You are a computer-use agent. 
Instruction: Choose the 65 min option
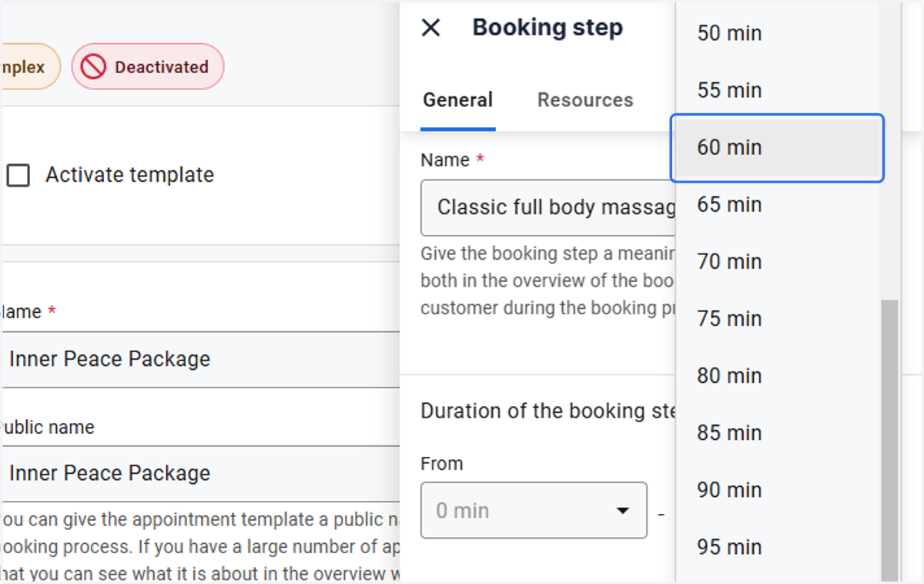[778, 204]
